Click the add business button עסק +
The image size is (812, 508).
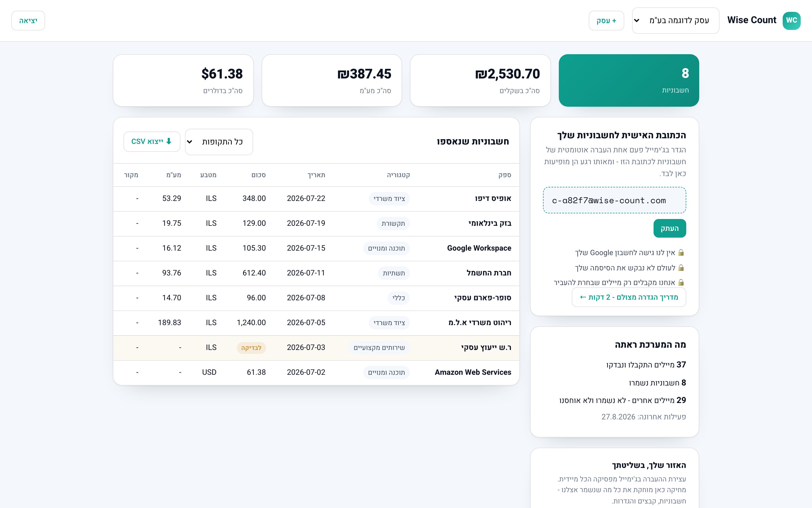click(x=606, y=21)
